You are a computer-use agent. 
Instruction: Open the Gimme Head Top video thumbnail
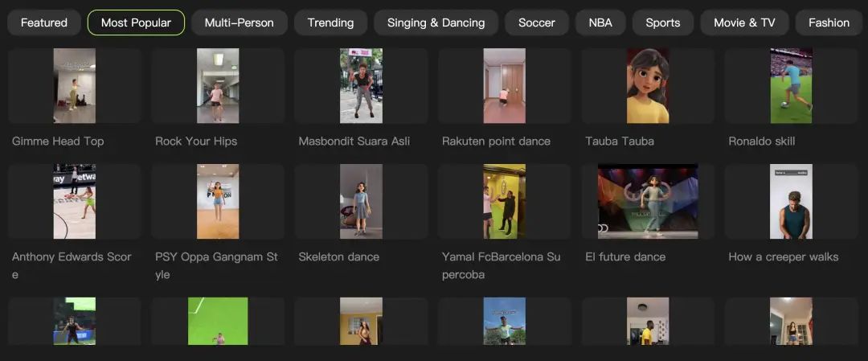coord(74,86)
